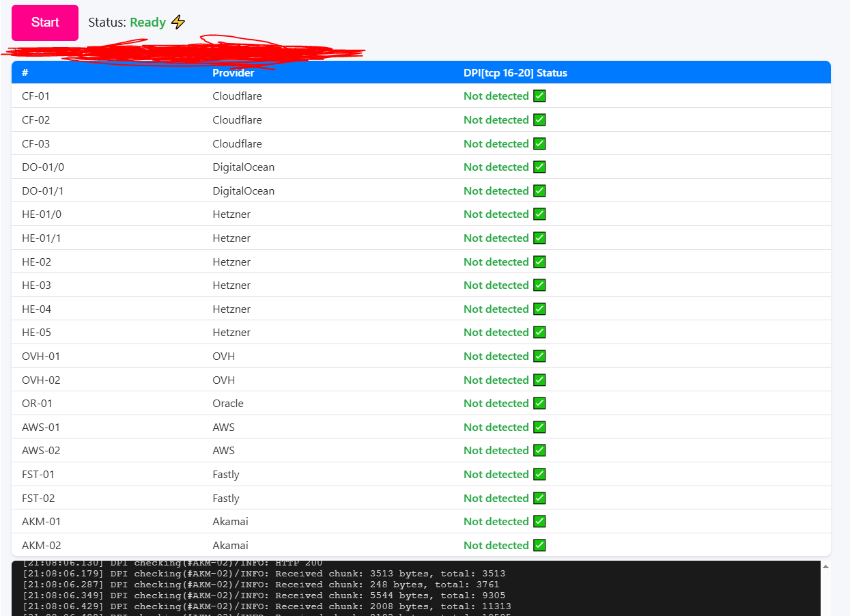Click the log line with 248 bytes chunk
This screenshot has width=850, height=616.
click(261, 585)
